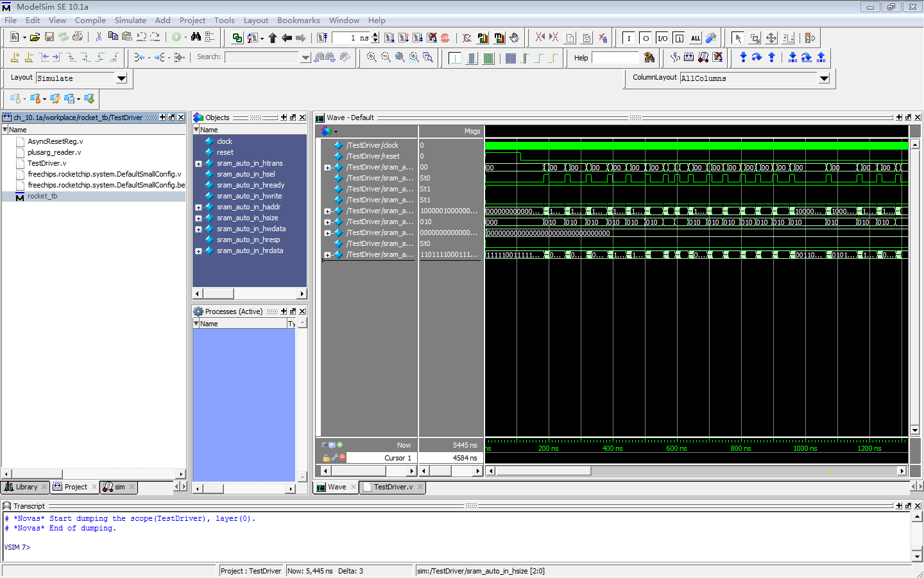Toggle the internal signals filter button

click(x=679, y=38)
